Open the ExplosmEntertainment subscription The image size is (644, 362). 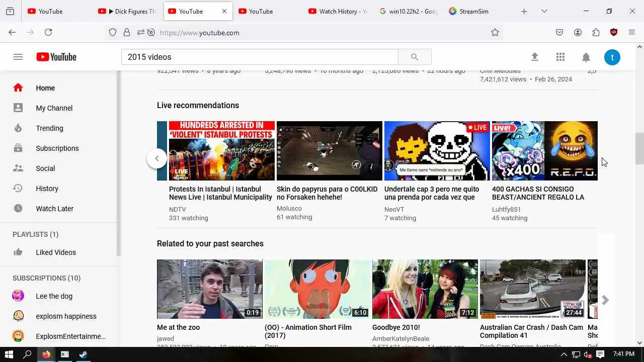click(x=58, y=336)
